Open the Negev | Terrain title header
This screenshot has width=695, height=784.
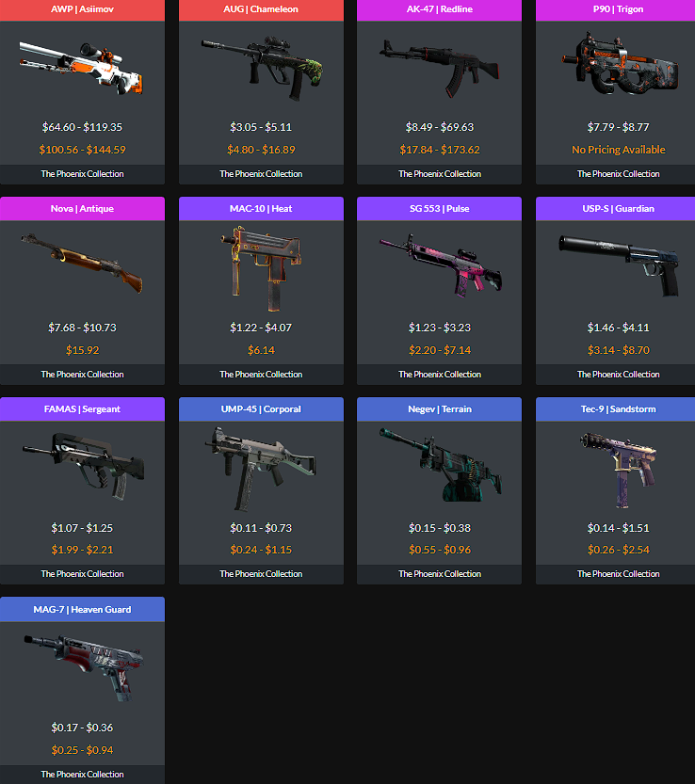439,409
